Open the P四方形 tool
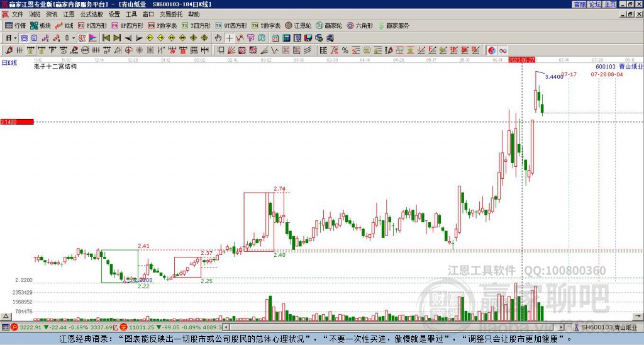Image resolution: width=644 pixels, height=345 pixels. click(x=92, y=25)
